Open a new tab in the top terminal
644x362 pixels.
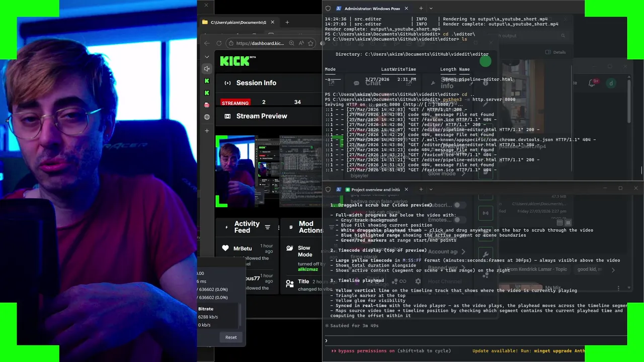(x=421, y=9)
